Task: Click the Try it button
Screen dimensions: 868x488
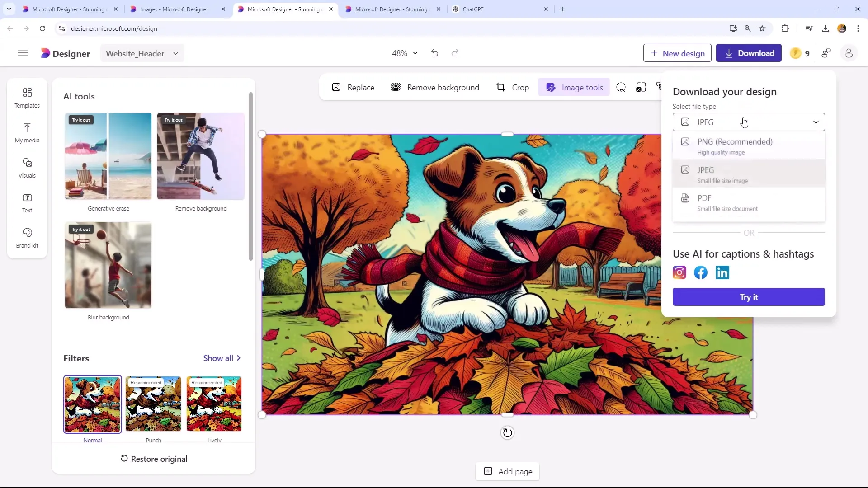Action: (x=750, y=297)
